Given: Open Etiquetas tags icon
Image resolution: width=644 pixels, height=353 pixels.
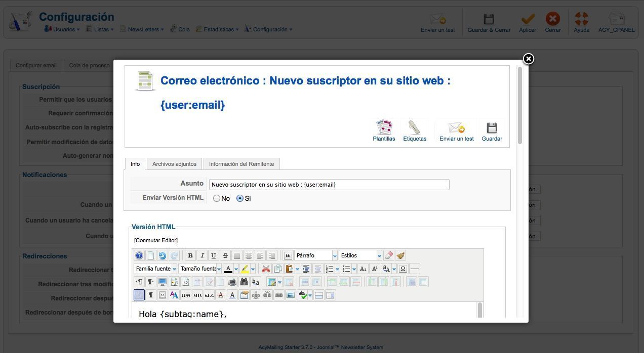Looking at the screenshot, I should tap(415, 130).
